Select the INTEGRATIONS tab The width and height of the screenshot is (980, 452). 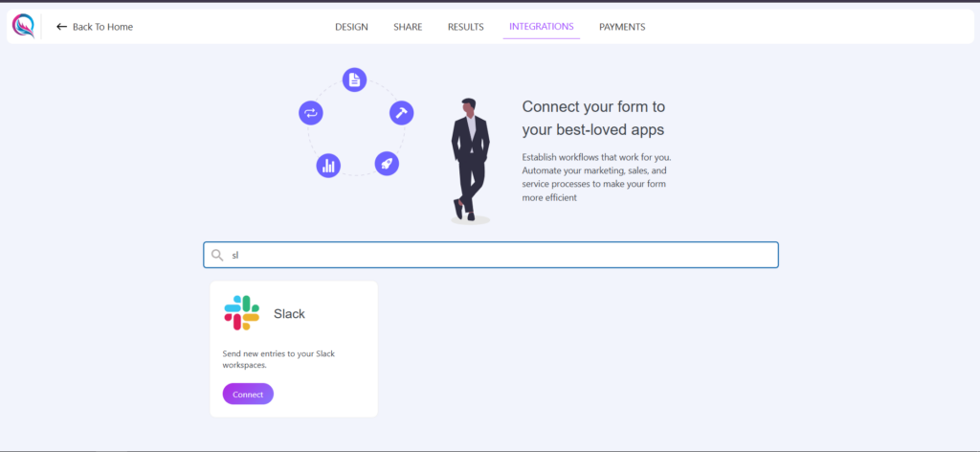[x=542, y=27]
